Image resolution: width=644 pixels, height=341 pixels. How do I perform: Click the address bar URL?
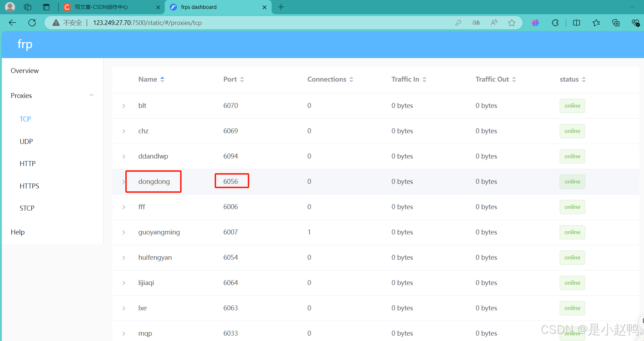click(x=147, y=23)
